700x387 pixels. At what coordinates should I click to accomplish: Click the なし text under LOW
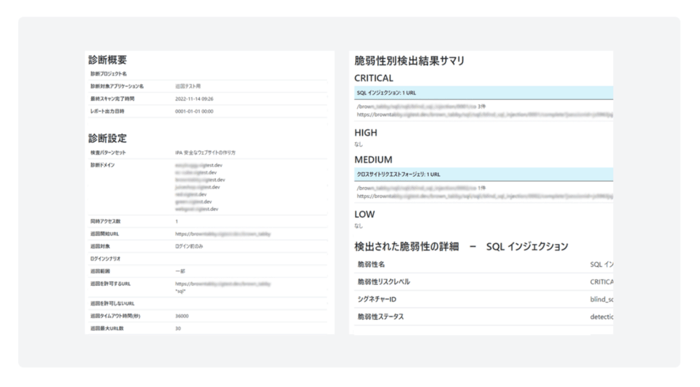pos(358,226)
